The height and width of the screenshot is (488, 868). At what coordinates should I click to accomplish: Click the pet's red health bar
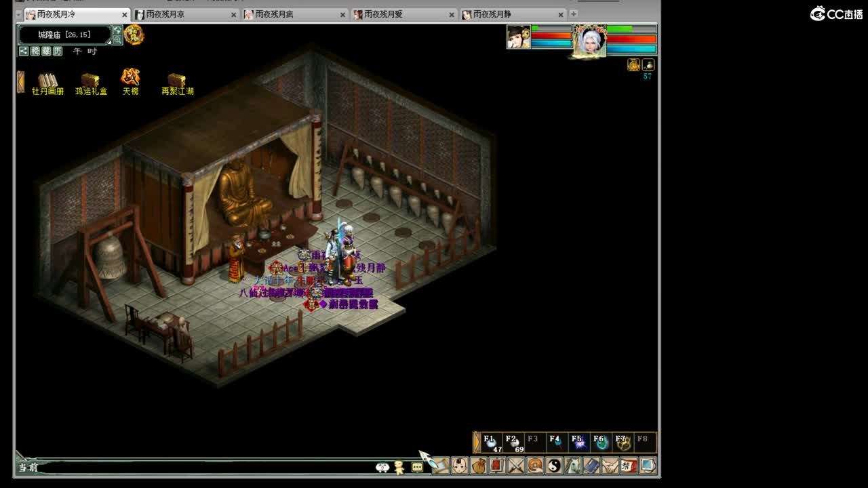tap(551, 36)
